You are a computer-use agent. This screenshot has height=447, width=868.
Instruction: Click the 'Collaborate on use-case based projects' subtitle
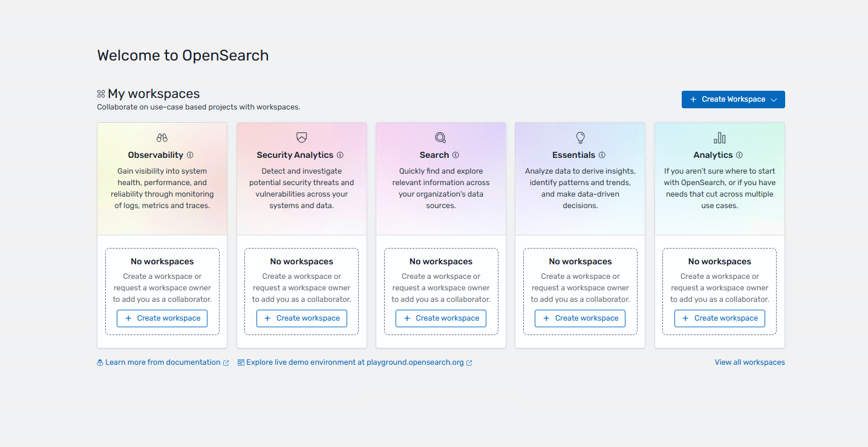click(198, 107)
